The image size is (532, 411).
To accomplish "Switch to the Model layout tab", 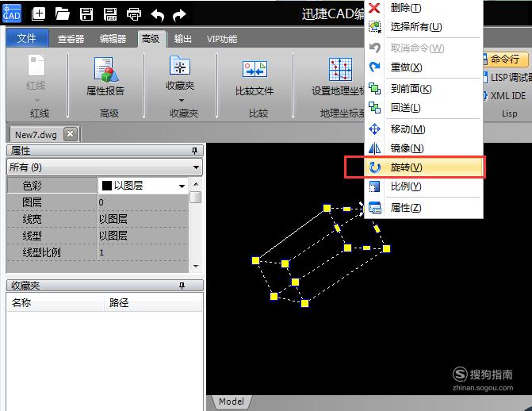I will (x=232, y=401).
